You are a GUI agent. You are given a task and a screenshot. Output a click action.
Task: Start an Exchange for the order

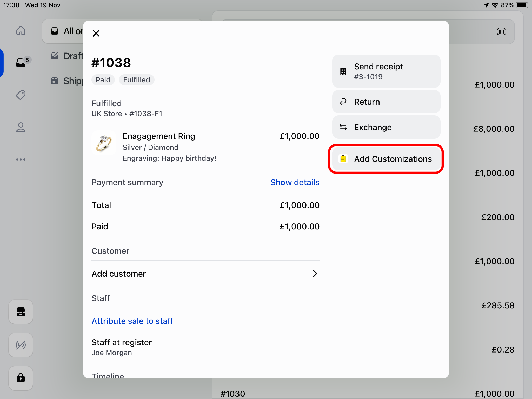click(x=386, y=127)
